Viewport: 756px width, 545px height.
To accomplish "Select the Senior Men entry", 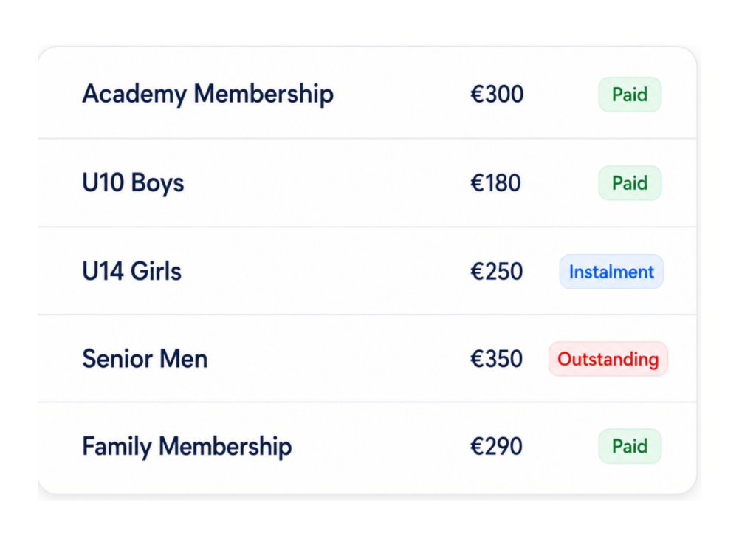I will click(368, 358).
